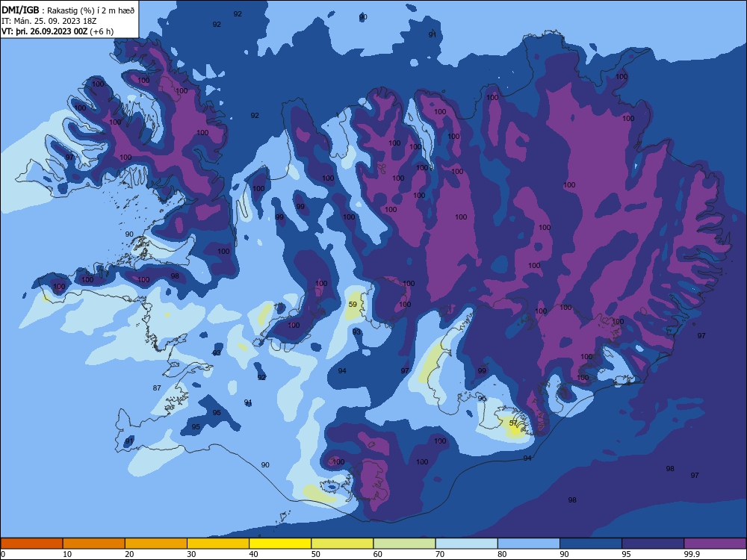Click the legend tick label 10
The height and width of the screenshot is (560, 747).
tap(67, 554)
